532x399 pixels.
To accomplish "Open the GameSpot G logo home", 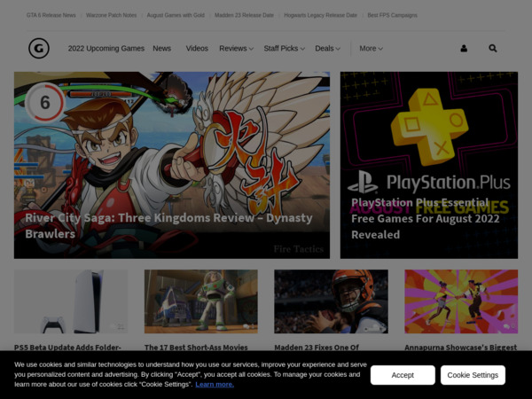I will tap(39, 48).
